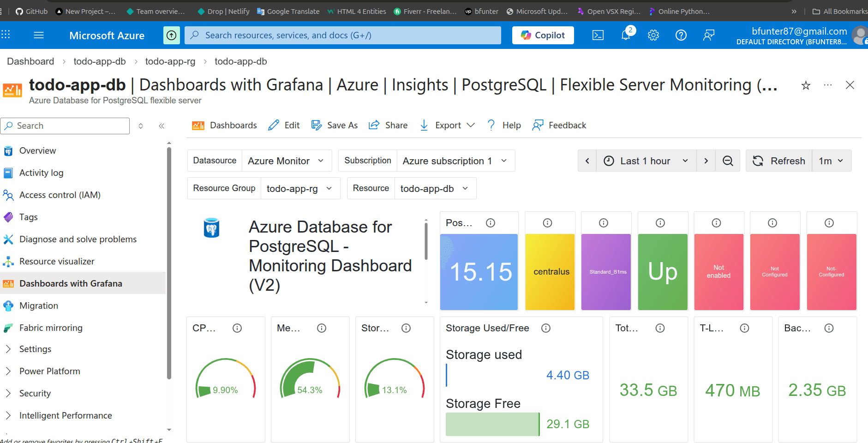Open the more options ellipsis
This screenshot has height=443, width=868.
click(x=828, y=85)
